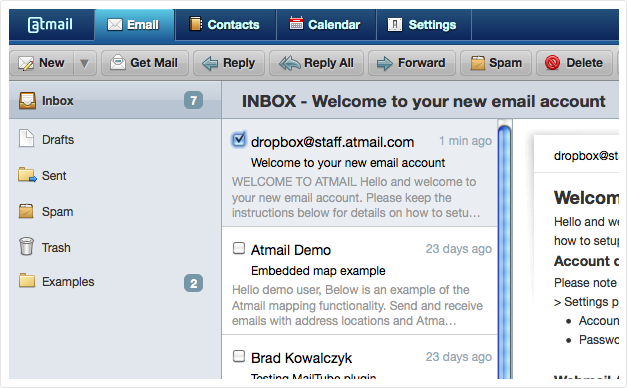Delete the selected email
Image resolution: width=627 pixels, height=388 pixels.
(574, 63)
